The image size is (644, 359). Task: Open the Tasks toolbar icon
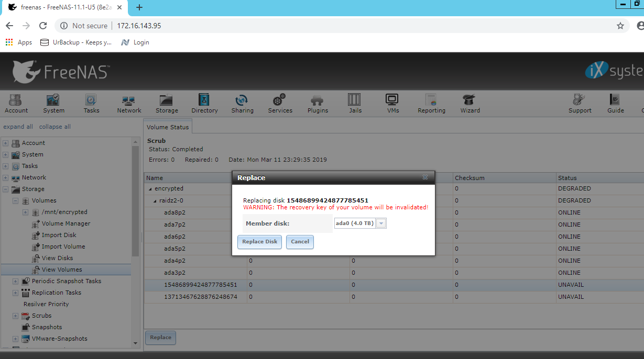[x=91, y=104]
